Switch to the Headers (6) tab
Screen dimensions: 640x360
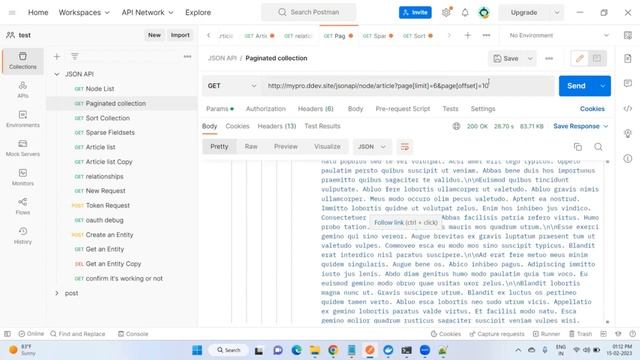pyautogui.click(x=316, y=109)
